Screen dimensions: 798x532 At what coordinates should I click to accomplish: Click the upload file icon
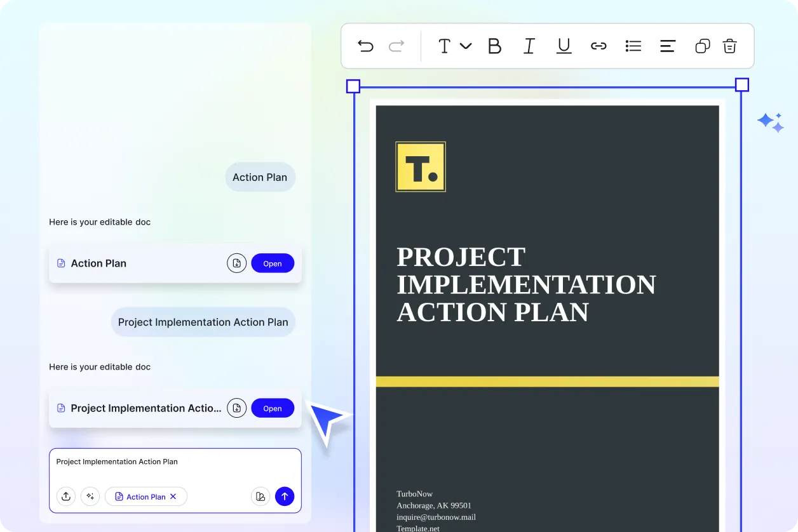click(x=66, y=496)
